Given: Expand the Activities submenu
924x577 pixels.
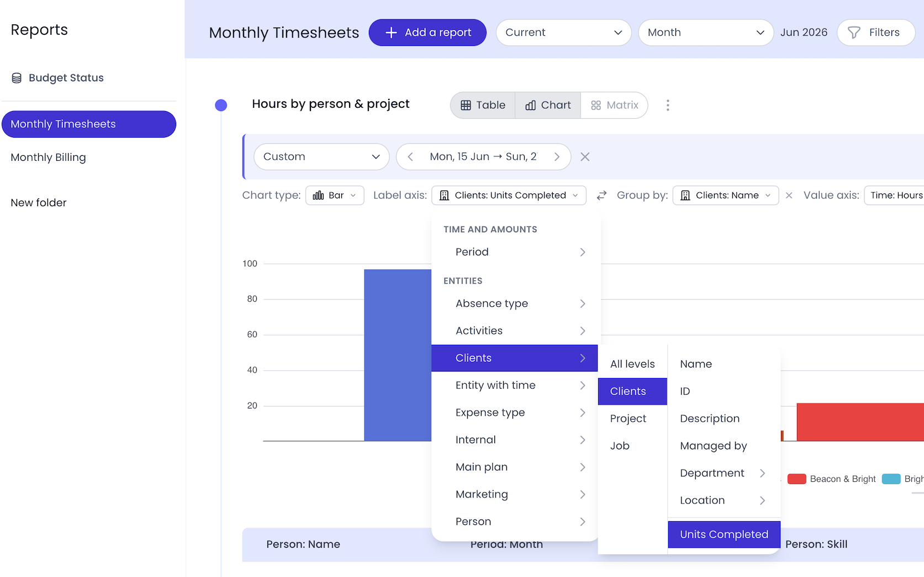Looking at the screenshot, I should click(x=514, y=331).
